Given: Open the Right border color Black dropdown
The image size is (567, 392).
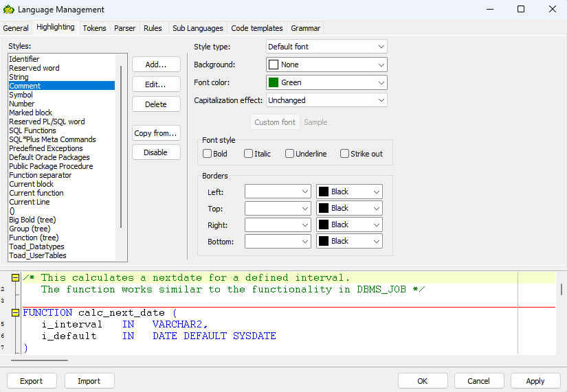Looking at the screenshot, I should point(349,224).
